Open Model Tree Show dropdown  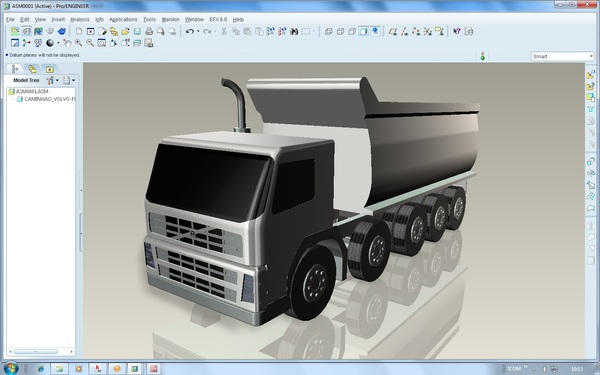(x=69, y=80)
